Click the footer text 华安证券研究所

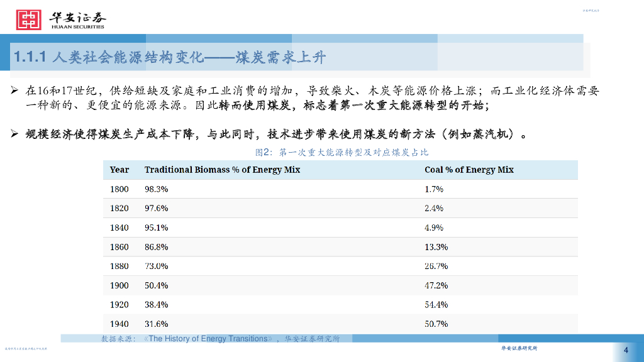click(519, 348)
